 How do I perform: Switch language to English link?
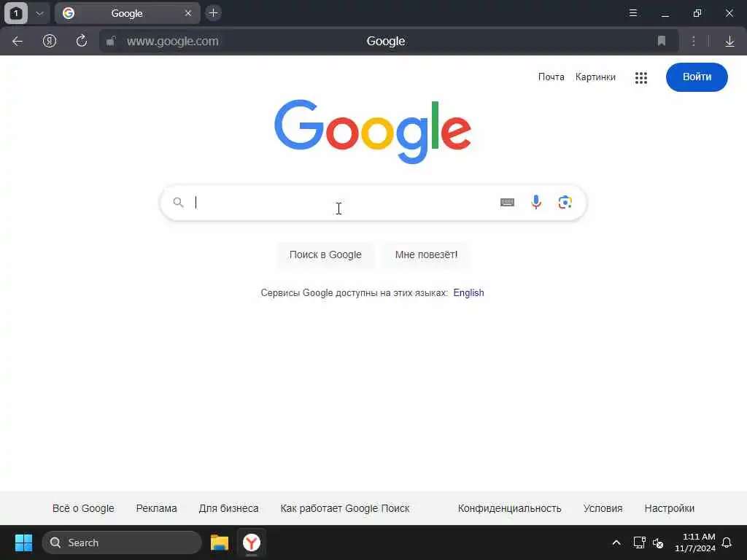click(468, 293)
